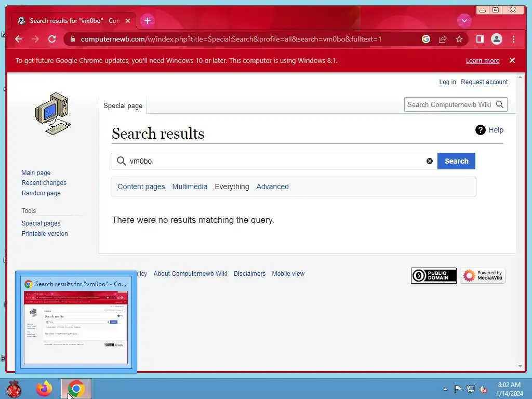Go back with the browser back arrow
532x399 pixels.
(19, 39)
